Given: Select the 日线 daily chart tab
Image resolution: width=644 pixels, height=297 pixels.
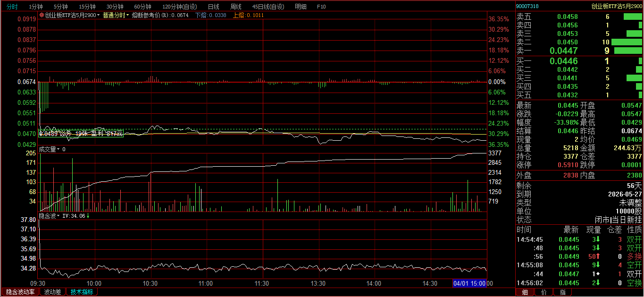Looking at the screenshot, I should [x=214, y=7].
